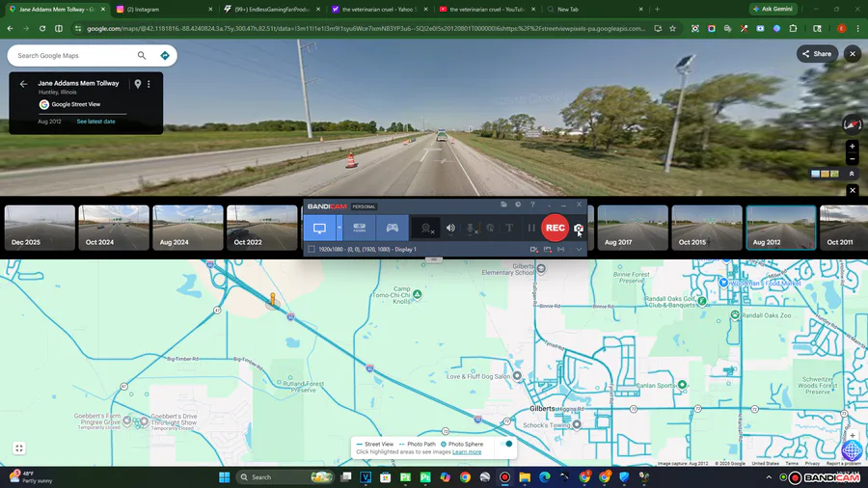This screenshot has width=868, height=488.
Task: Open Chrome extensions puzzle icon
Action: click(x=793, y=28)
